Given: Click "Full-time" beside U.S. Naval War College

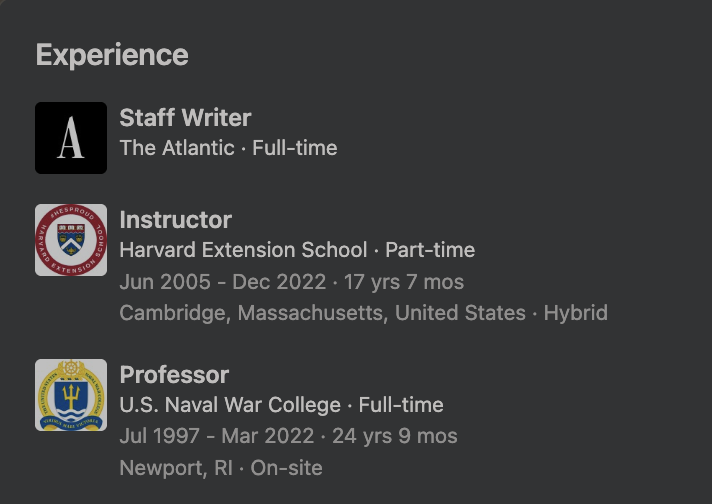Looking at the screenshot, I should pyautogui.click(x=401, y=405).
